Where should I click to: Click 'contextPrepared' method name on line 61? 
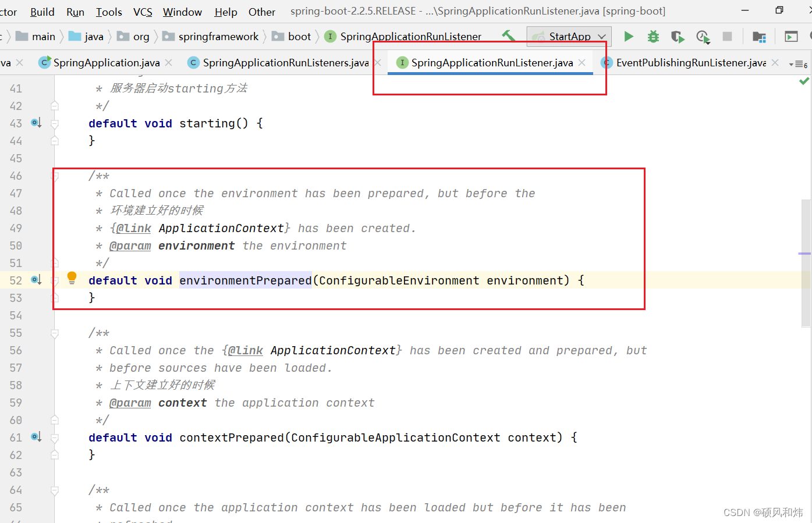tap(232, 437)
